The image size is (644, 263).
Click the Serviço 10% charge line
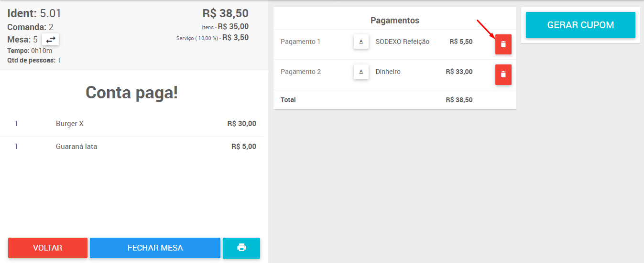point(213,38)
